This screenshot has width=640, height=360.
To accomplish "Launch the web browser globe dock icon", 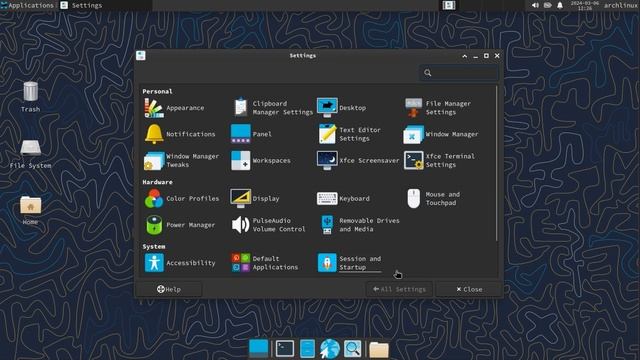I will (330, 349).
